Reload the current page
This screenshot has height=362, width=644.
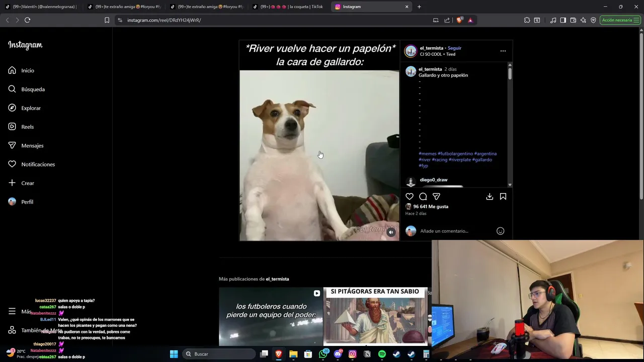click(x=28, y=20)
